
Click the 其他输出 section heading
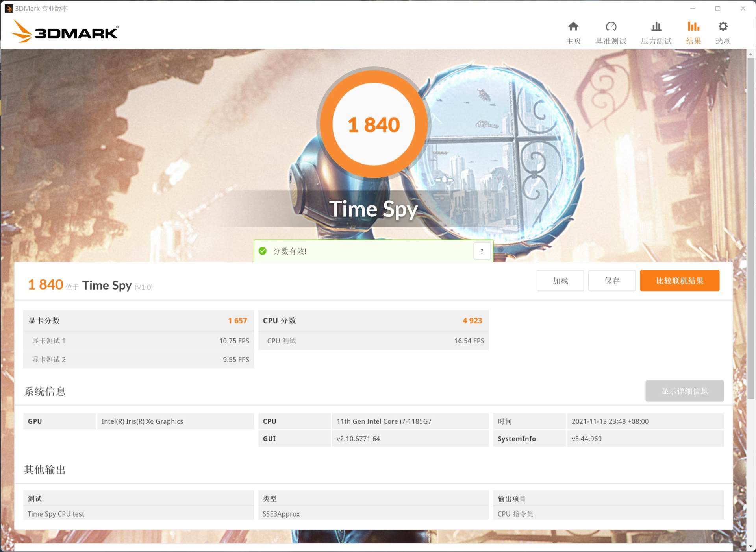(45, 470)
